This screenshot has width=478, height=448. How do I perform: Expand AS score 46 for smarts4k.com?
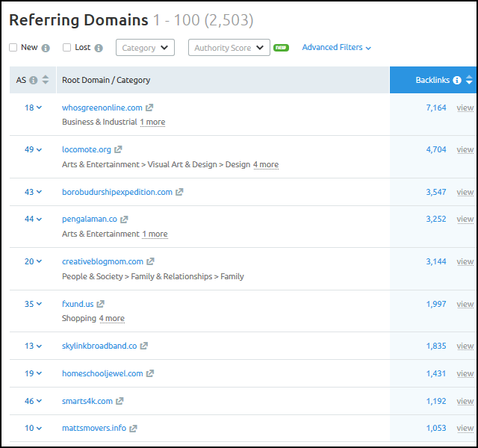[x=33, y=401]
